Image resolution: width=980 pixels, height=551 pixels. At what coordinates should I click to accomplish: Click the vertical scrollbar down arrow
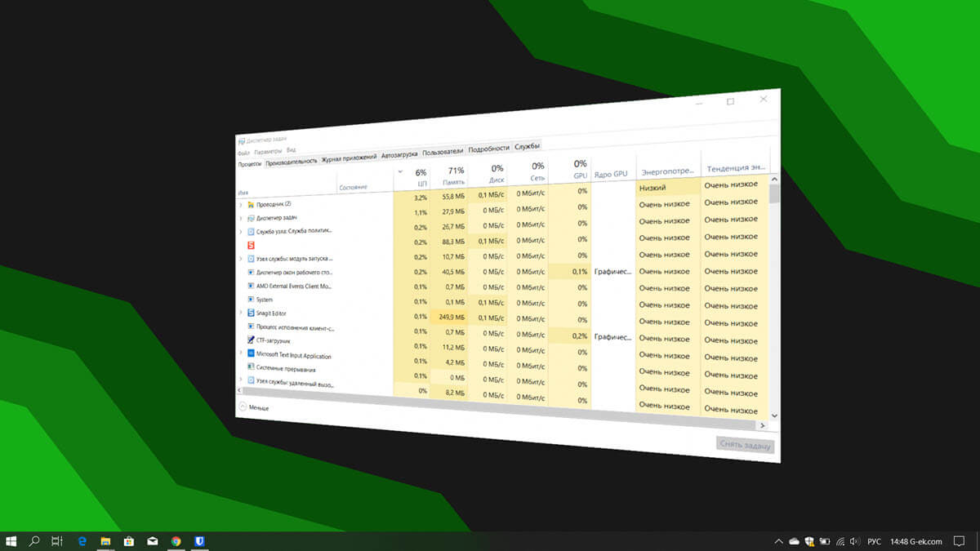(x=774, y=415)
